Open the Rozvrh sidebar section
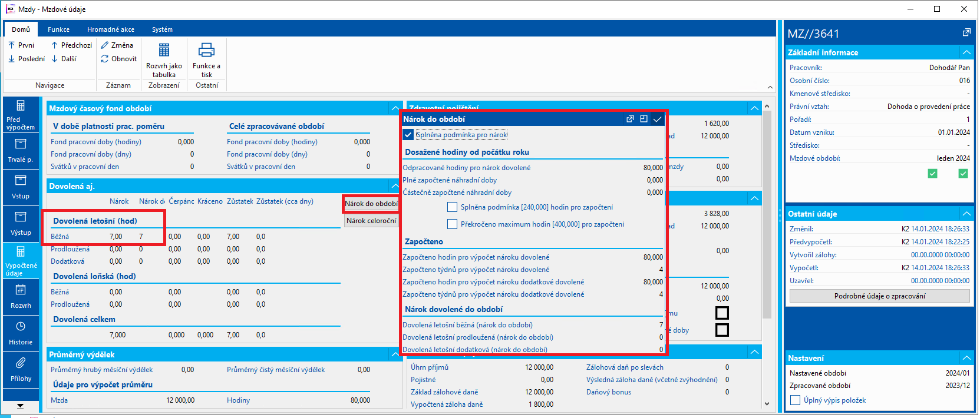Image resolution: width=980 pixels, height=418 pixels. pos(21,297)
